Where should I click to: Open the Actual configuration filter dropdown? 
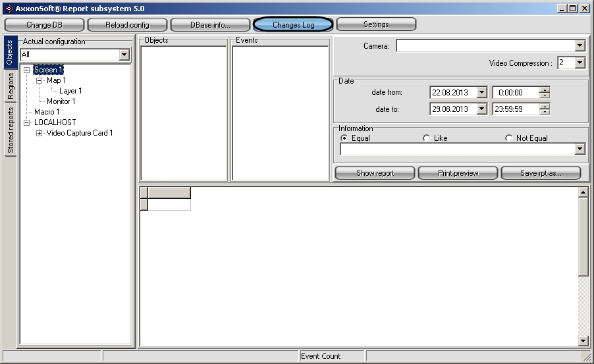[x=124, y=55]
